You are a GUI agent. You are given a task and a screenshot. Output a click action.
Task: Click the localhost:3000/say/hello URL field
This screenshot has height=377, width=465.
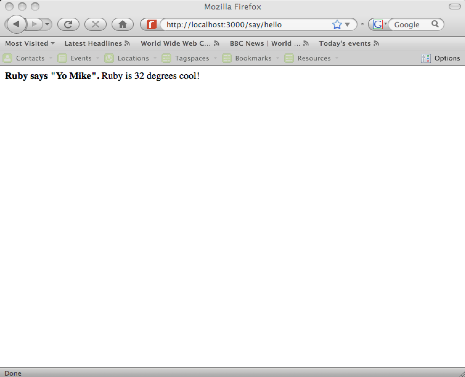(247, 24)
